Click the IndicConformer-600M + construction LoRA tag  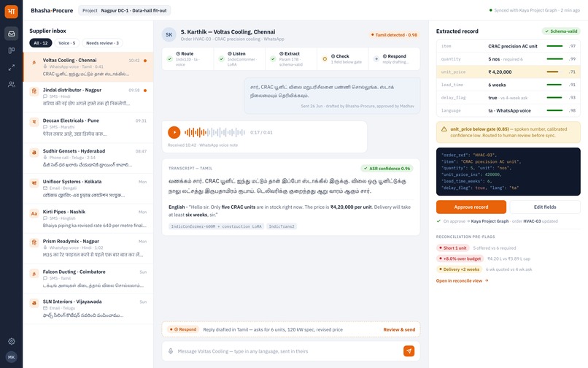pyautogui.click(x=217, y=226)
